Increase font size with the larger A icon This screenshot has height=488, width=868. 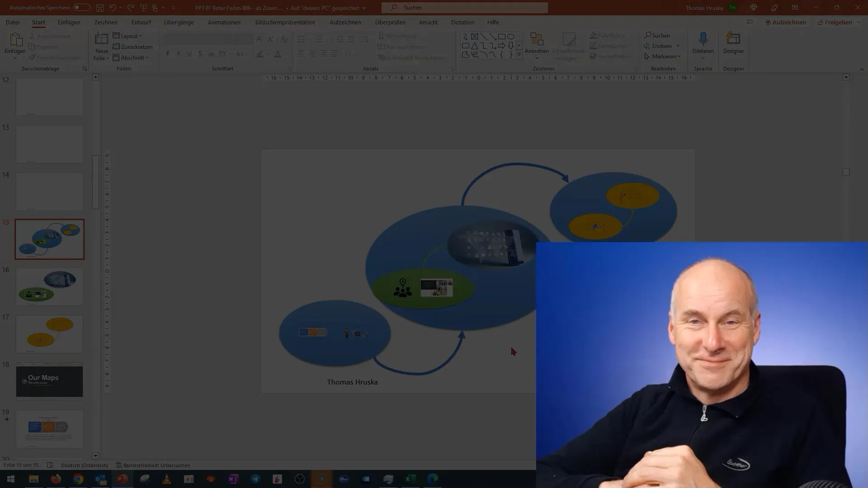(x=259, y=39)
